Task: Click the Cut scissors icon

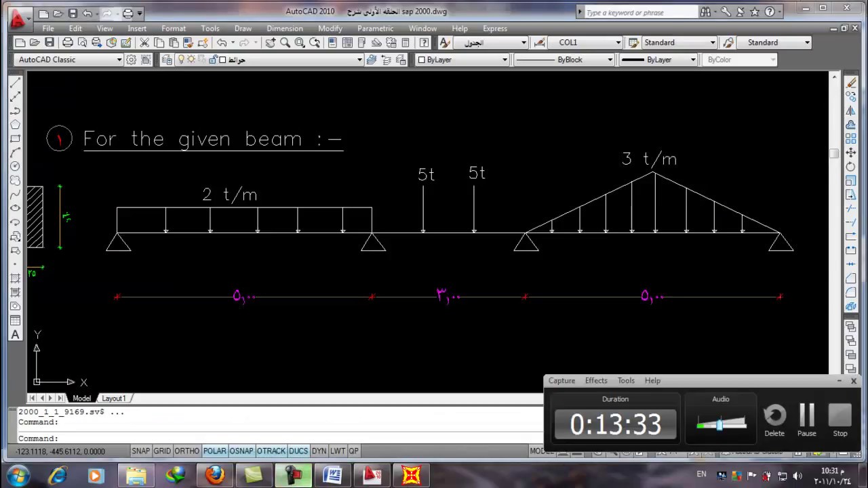Action: click(144, 42)
